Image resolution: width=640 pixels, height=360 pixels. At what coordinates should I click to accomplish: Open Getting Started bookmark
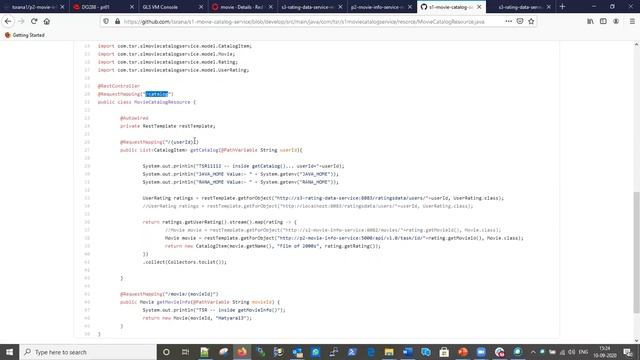click(24, 35)
